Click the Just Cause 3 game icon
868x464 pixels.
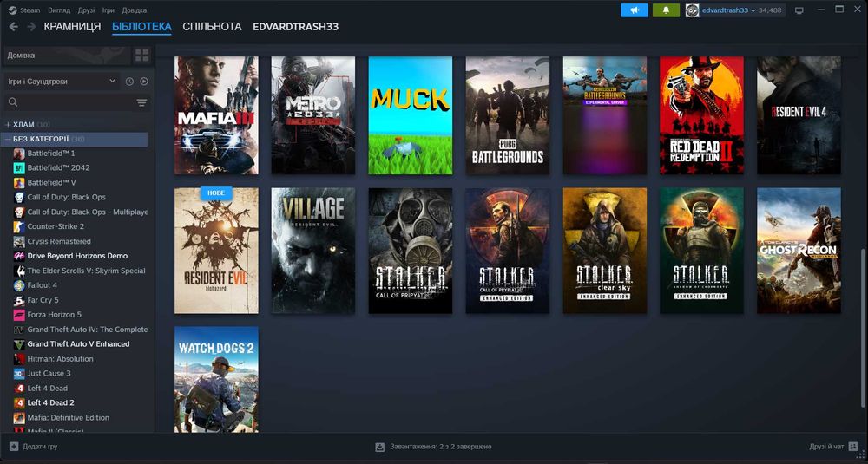coord(19,373)
